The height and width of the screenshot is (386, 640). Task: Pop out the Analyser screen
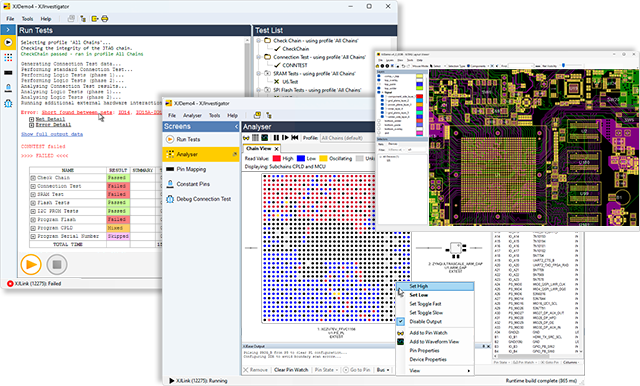coord(235,154)
